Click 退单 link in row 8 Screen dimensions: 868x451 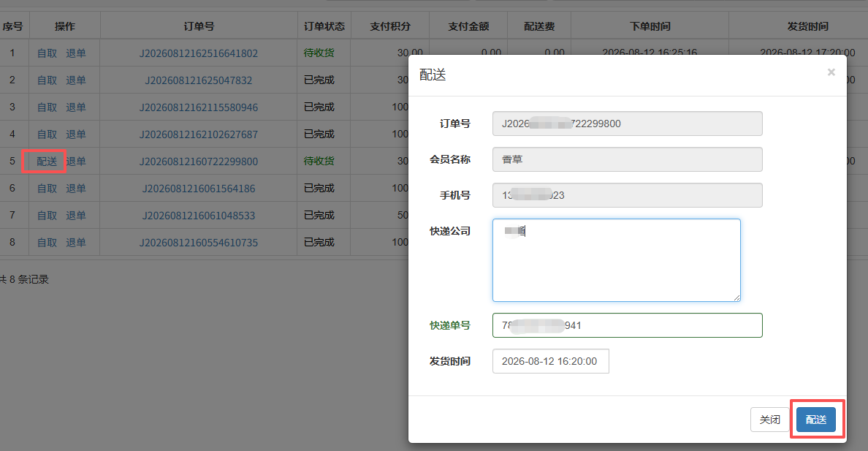coord(76,243)
